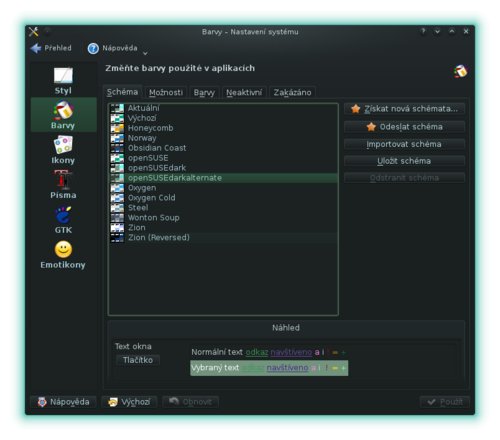Open the Emotikony smiley section
The height and width of the screenshot is (440, 500).
click(63, 255)
